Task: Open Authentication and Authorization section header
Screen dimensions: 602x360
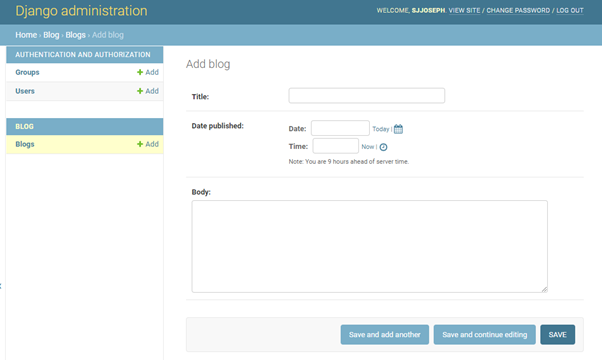Action: 83,54
